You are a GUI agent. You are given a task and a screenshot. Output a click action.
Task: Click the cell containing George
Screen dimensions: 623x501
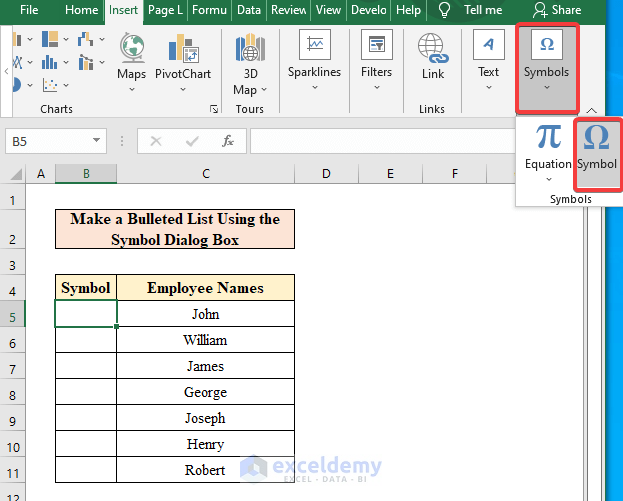point(205,392)
